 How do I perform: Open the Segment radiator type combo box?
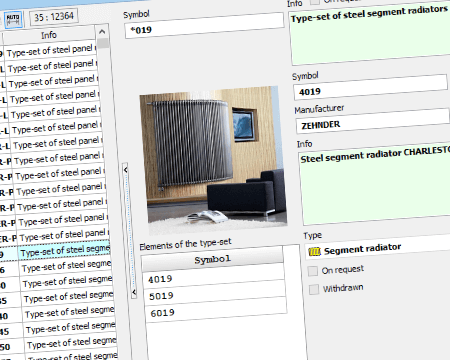point(377,248)
